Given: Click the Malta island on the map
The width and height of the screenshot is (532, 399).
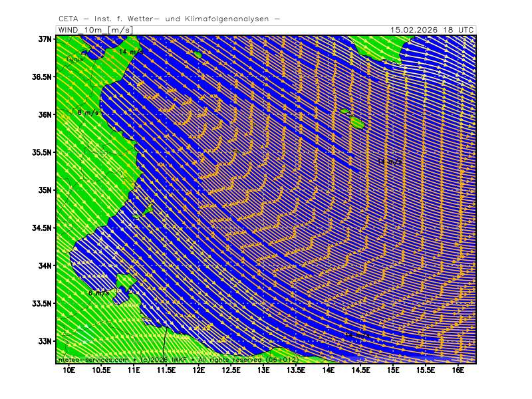Looking at the screenshot, I should (357, 122).
